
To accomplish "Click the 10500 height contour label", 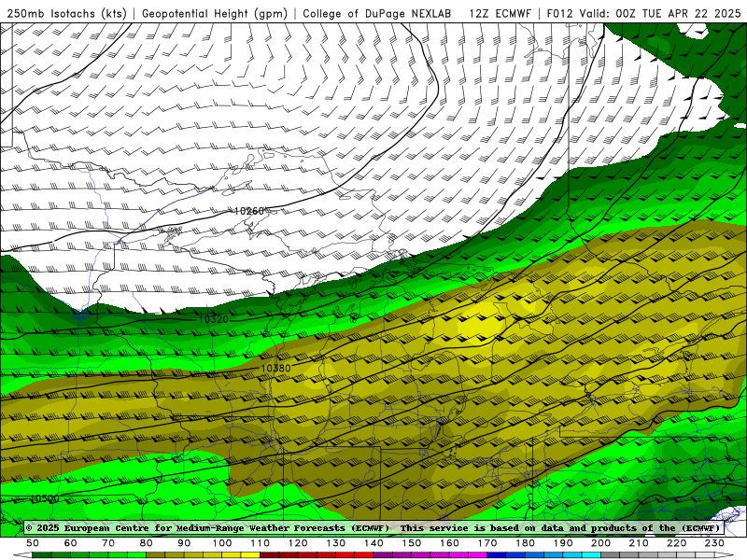I will [45, 498].
